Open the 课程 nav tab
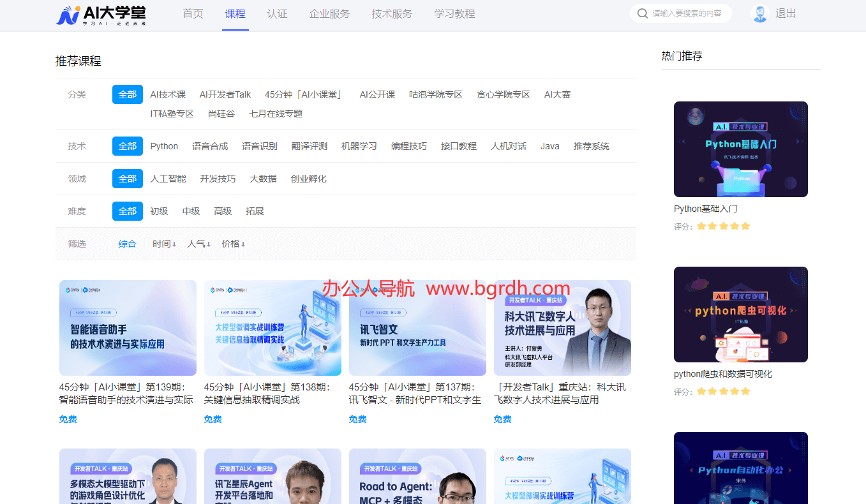 click(235, 13)
